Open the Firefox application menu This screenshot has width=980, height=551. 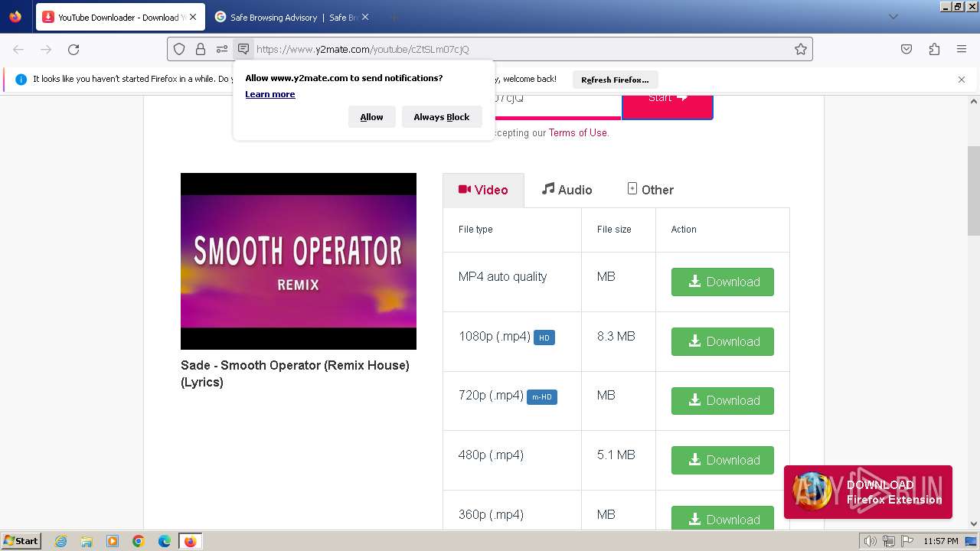(x=962, y=49)
